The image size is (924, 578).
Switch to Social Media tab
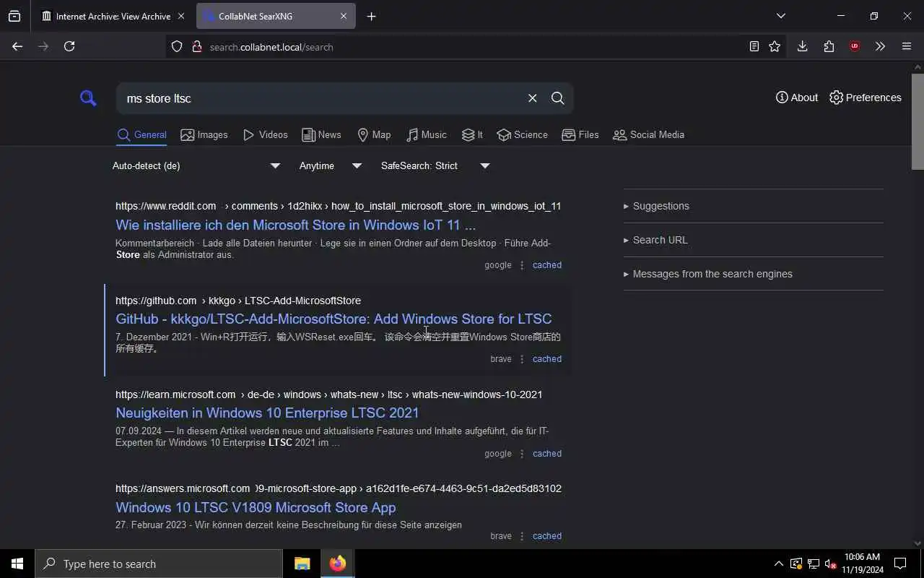coord(648,135)
